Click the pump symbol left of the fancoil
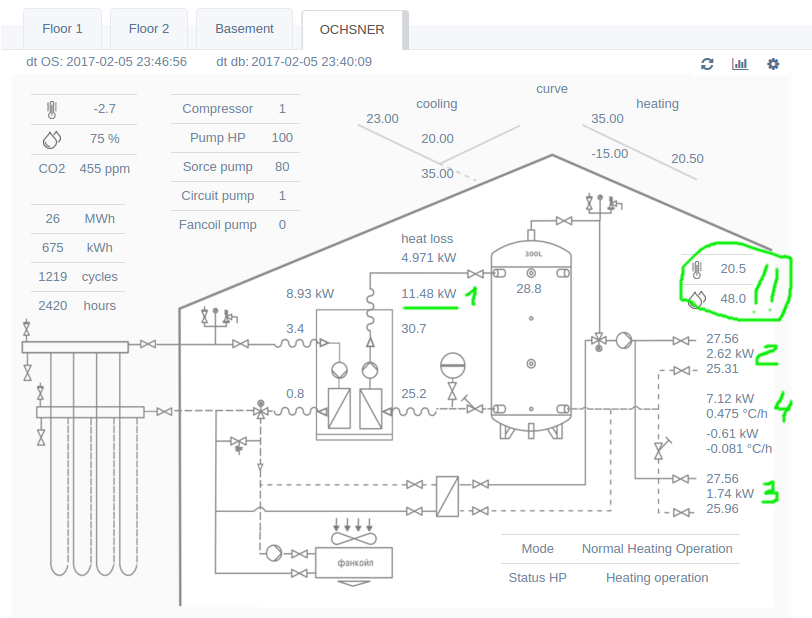The height and width of the screenshot is (618, 812). click(274, 553)
